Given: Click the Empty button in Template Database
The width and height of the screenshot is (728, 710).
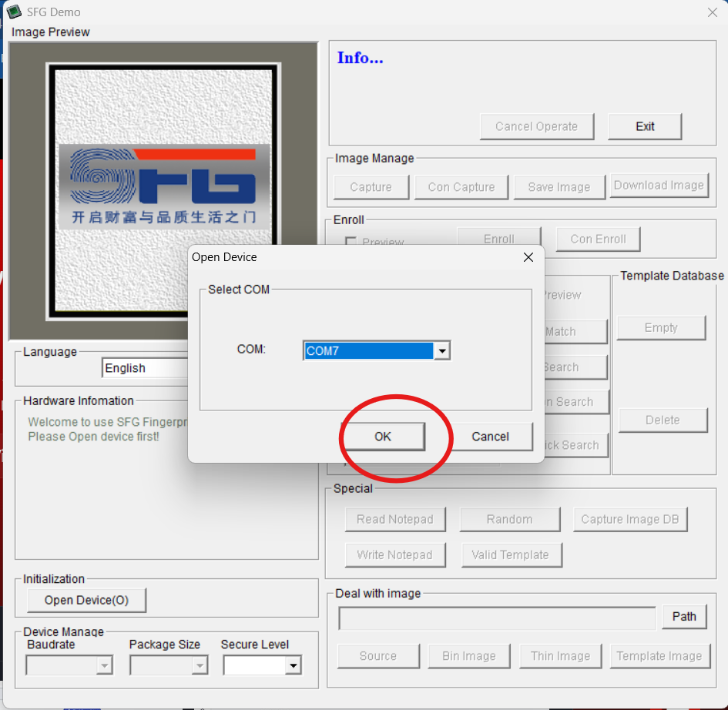Looking at the screenshot, I should 661,327.
